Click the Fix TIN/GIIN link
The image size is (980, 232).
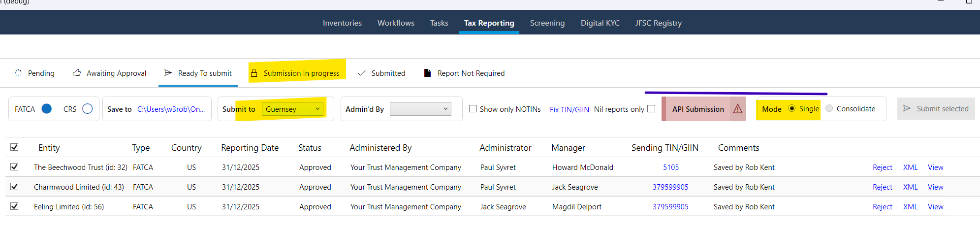pos(569,109)
